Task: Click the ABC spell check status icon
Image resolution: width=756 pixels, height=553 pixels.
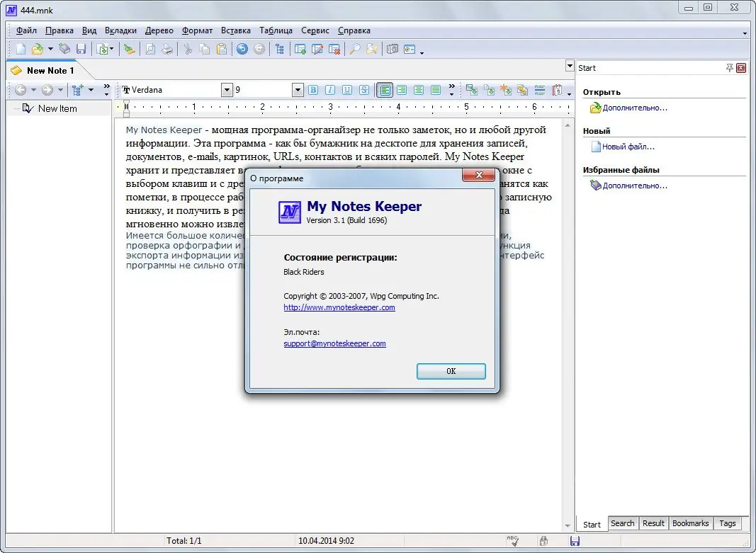Action: pos(513,541)
